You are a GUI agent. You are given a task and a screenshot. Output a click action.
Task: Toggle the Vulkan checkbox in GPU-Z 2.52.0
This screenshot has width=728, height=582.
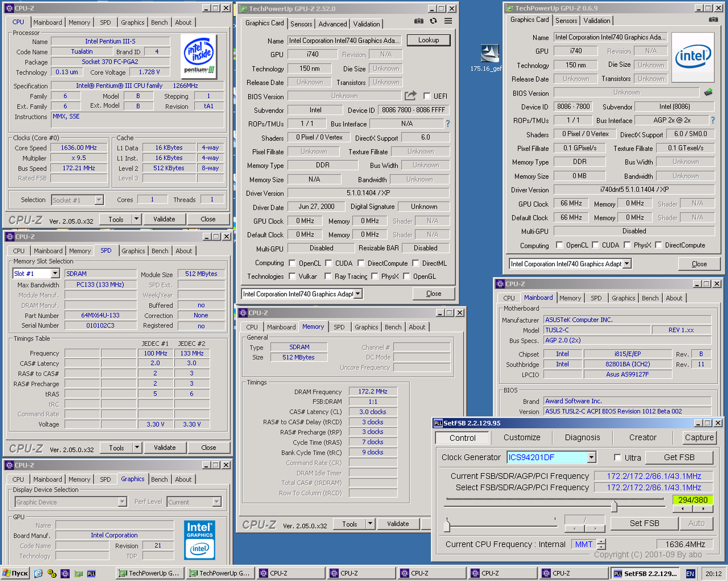pyautogui.click(x=292, y=276)
